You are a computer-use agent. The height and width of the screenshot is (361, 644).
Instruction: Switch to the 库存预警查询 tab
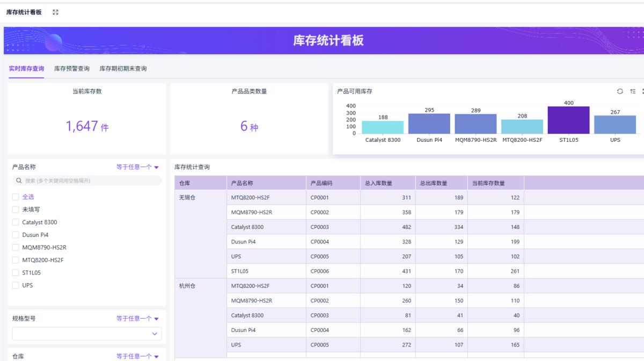click(72, 69)
